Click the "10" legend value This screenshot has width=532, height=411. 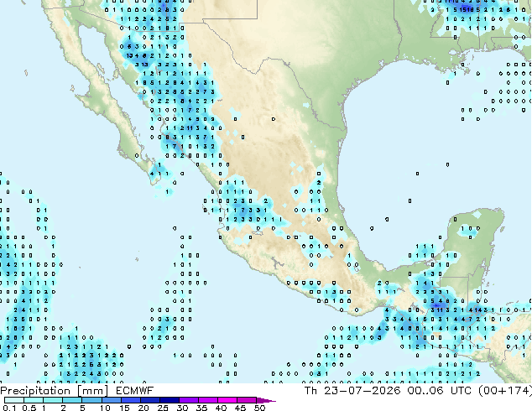pos(105,408)
